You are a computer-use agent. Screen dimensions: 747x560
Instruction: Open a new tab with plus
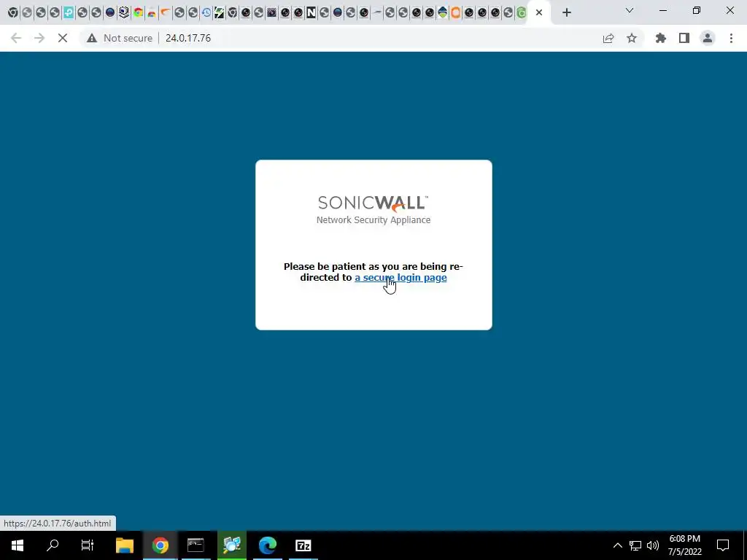(x=566, y=13)
